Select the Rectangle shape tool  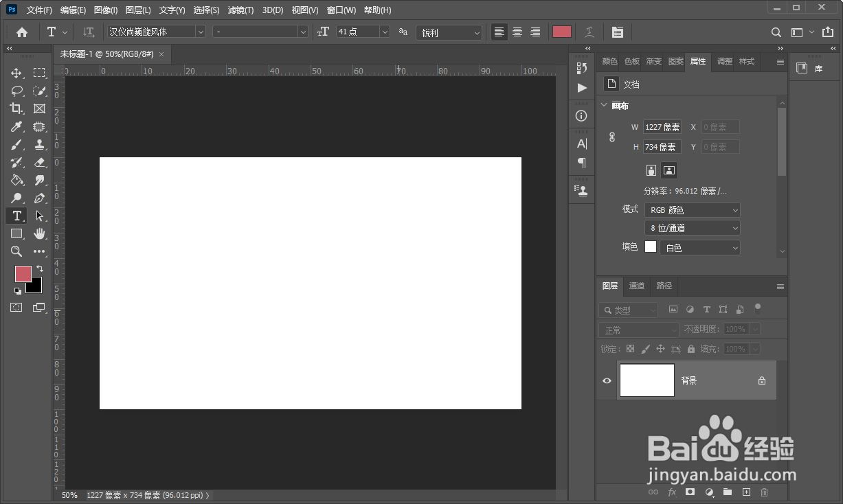tap(16, 233)
